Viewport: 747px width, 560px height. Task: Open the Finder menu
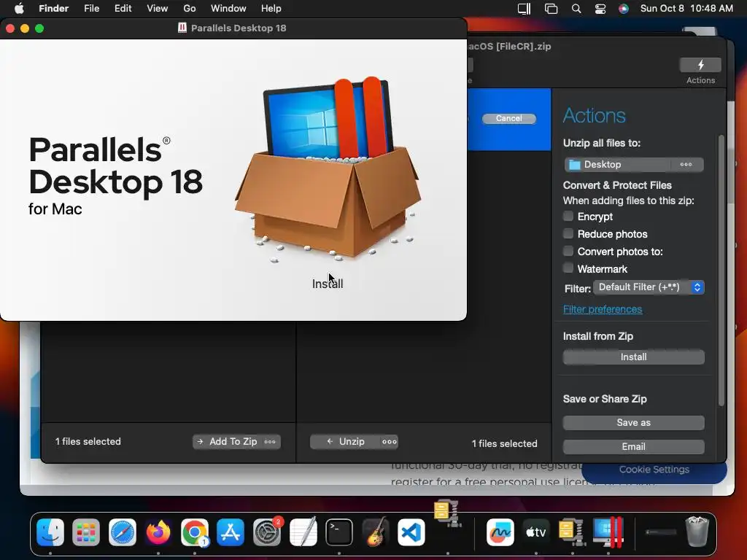pos(53,9)
